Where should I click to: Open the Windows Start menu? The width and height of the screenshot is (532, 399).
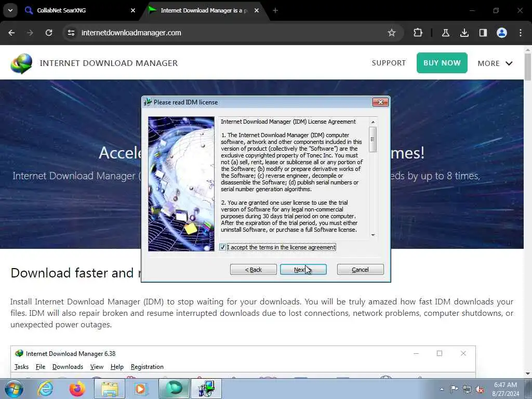[x=14, y=389]
